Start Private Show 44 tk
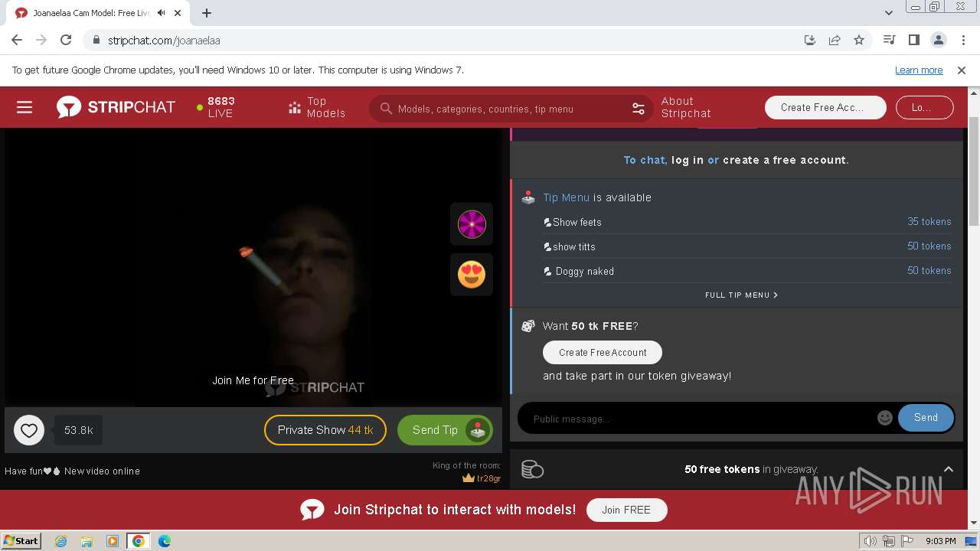The height and width of the screenshot is (551, 980). [325, 430]
